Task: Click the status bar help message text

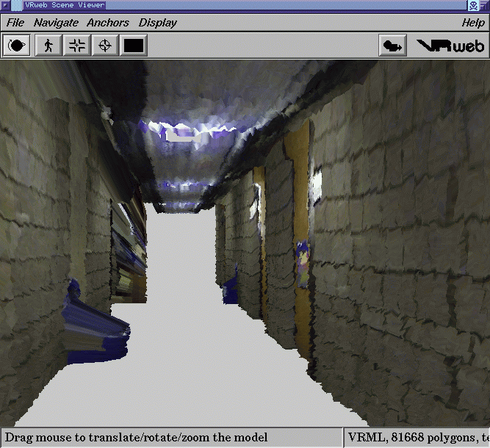Action: pos(137,437)
